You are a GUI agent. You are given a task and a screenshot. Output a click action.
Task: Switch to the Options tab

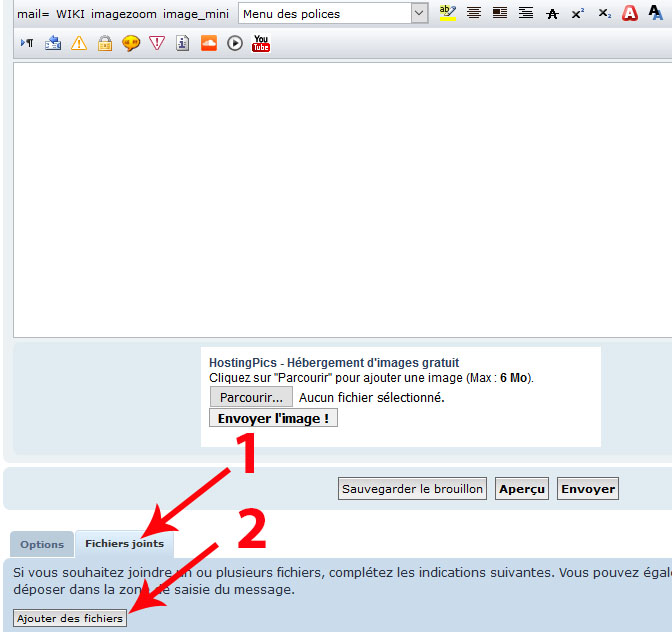click(x=42, y=545)
